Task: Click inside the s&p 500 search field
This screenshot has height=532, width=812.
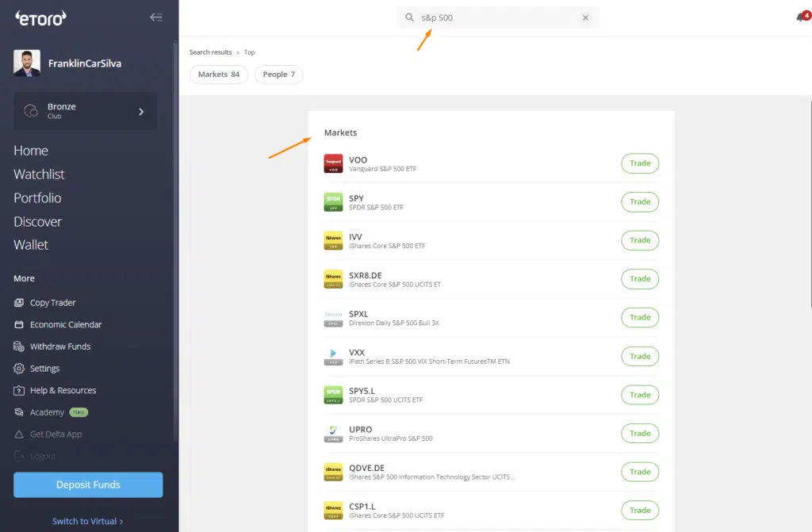Action: pyautogui.click(x=500, y=17)
